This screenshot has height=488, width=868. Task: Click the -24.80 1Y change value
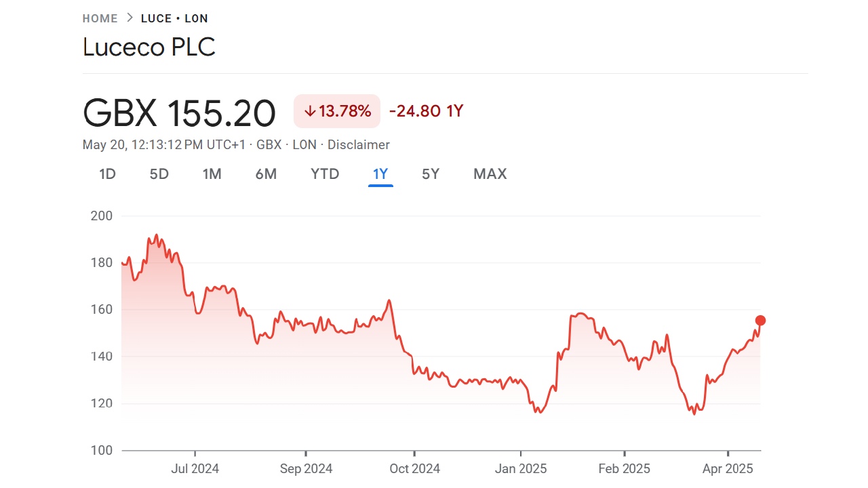(x=427, y=110)
